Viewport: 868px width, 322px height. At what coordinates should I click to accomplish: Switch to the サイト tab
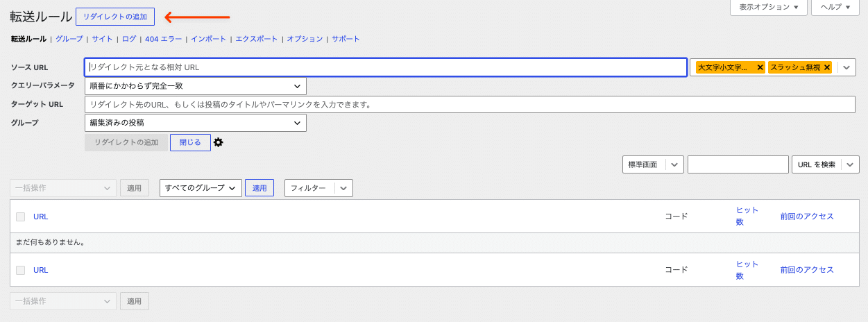click(102, 39)
